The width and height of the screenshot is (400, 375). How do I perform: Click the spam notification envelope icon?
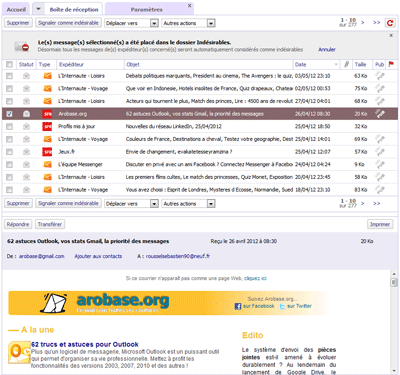22,46
